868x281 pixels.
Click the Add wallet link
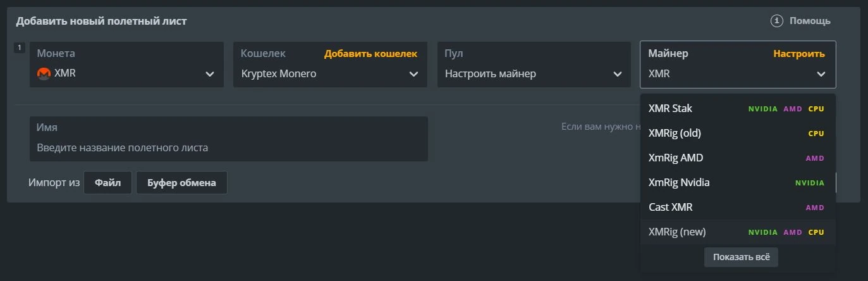[x=370, y=54]
